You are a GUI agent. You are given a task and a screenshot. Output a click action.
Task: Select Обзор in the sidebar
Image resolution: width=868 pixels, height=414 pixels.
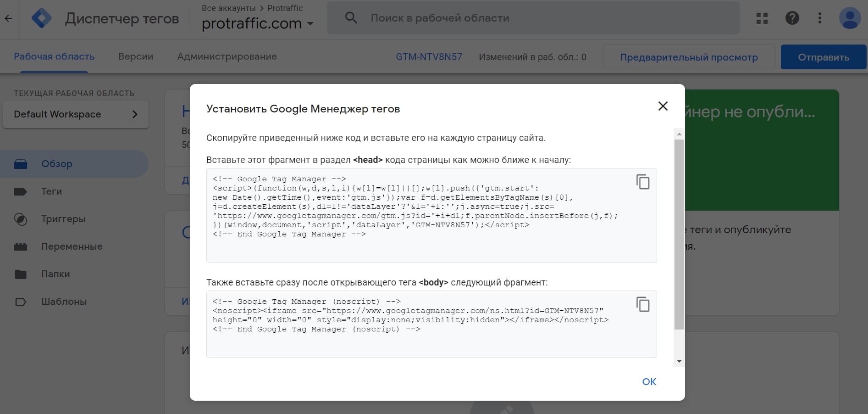73,164
